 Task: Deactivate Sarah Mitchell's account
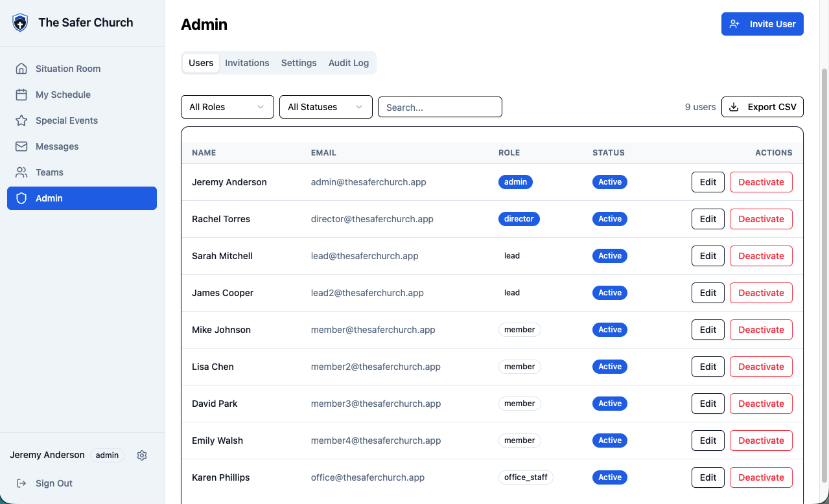[761, 256]
